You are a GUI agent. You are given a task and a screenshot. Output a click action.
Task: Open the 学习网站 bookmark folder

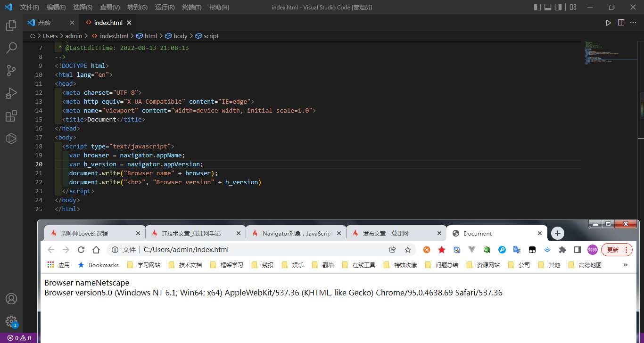[x=144, y=265]
